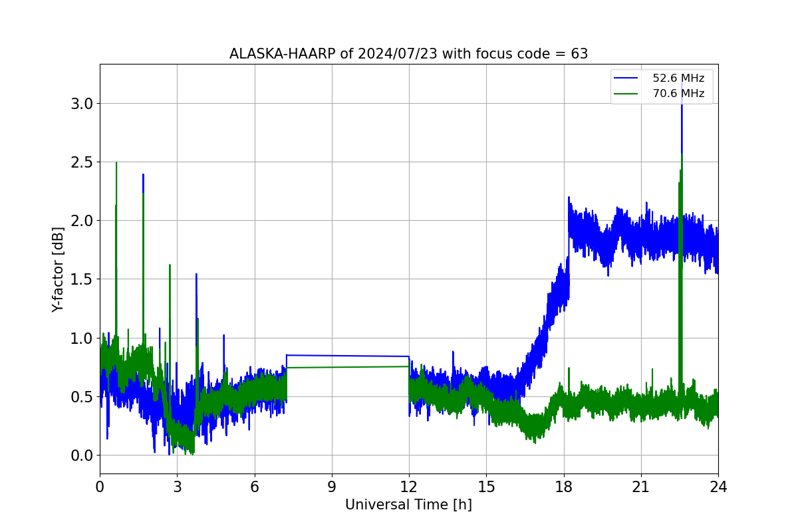Click the 2.5 tick on the Y axis
Viewport: 798px width, 532px height.
click(82, 162)
